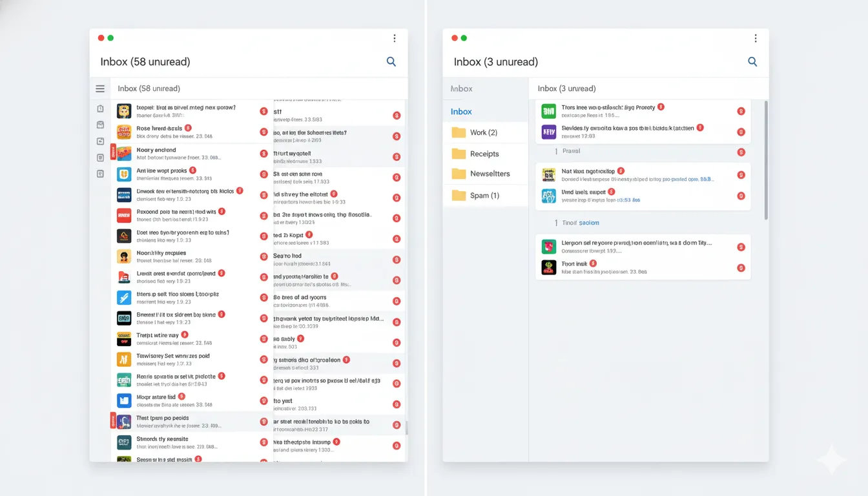This screenshot has height=496, width=868.
Task: Click the yellow M avatar beside 'Tewisorey Set'
Action: tap(124, 359)
